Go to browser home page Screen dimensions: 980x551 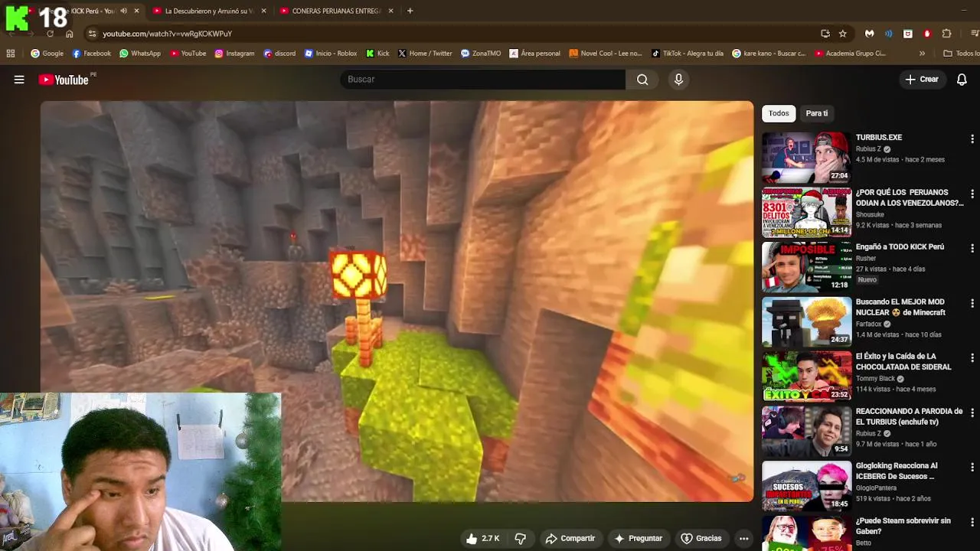click(x=69, y=34)
